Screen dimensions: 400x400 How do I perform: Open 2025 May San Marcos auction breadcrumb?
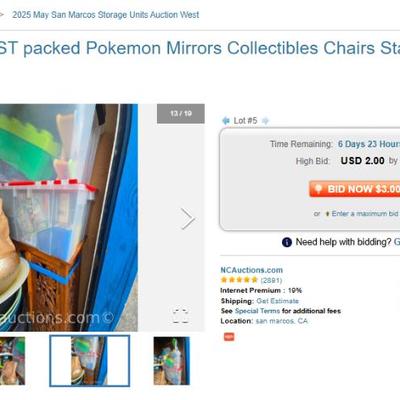pos(106,15)
